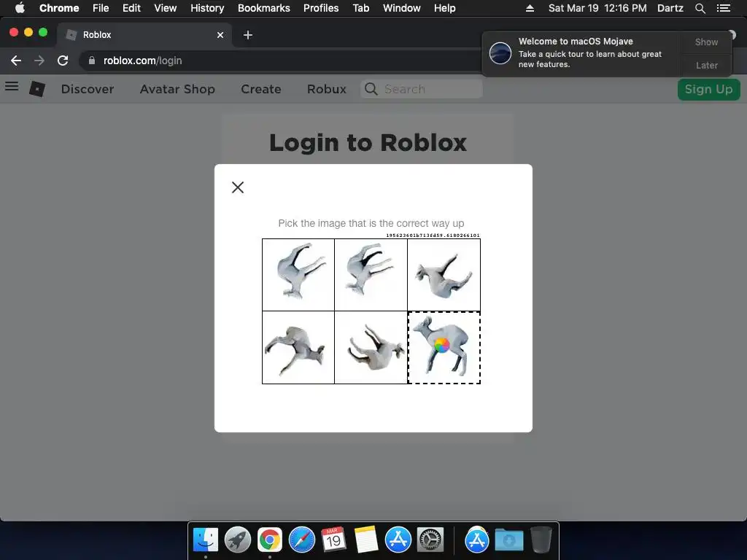
Task: Click the Roblox logo icon
Action: [37, 88]
